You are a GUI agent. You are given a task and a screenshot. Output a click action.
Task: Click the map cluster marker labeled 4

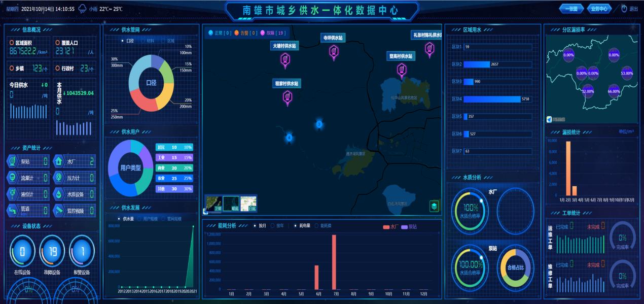[289, 138]
